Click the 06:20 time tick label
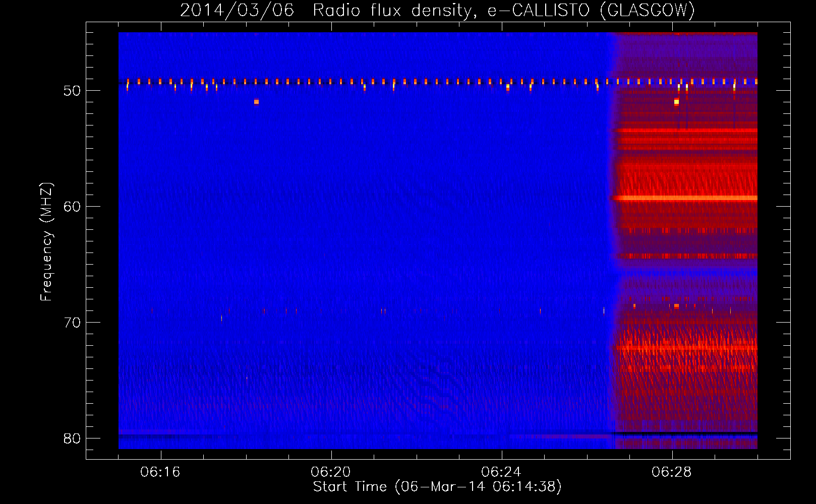The image size is (816, 504). point(331,472)
